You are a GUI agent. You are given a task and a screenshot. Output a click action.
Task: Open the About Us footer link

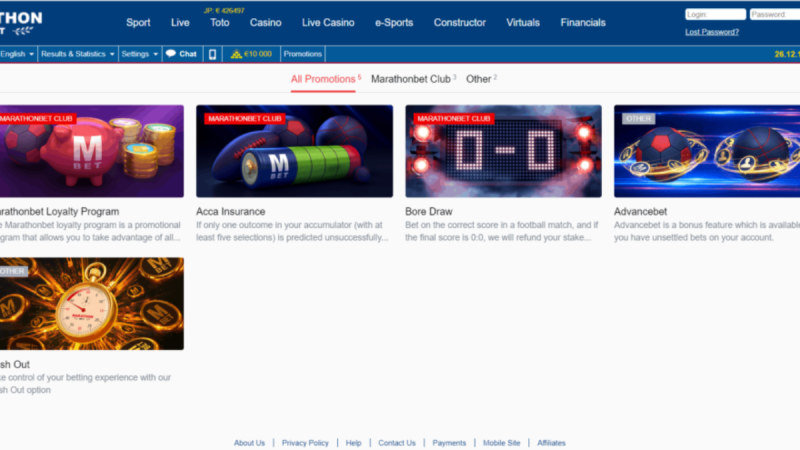point(249,443)
